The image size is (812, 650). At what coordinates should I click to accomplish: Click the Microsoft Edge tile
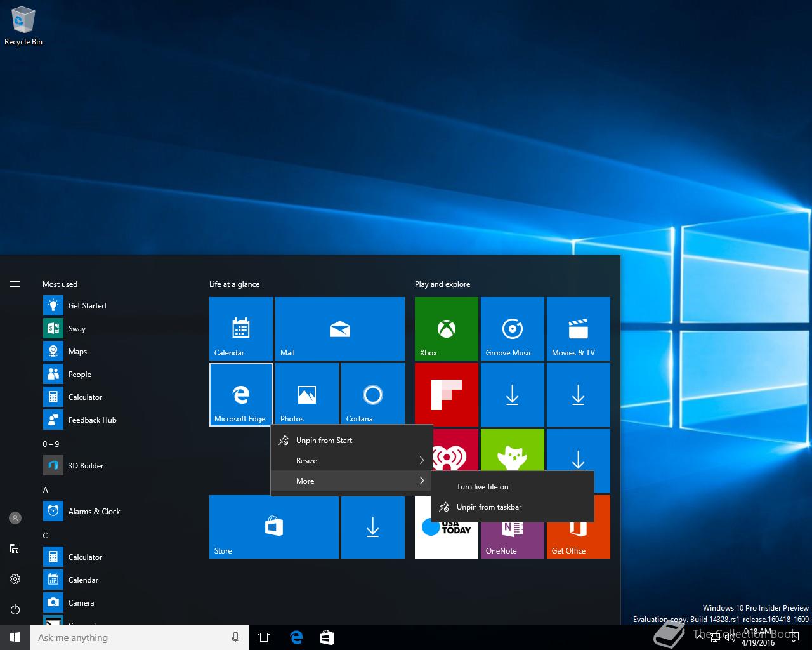pos(241,394)
